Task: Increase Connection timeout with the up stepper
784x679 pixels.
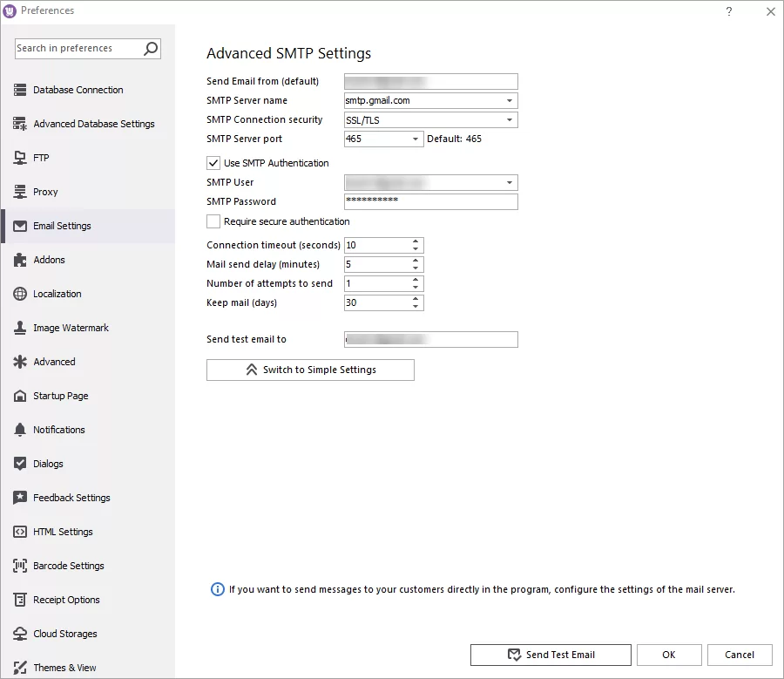Action: [x=416, y=241]
